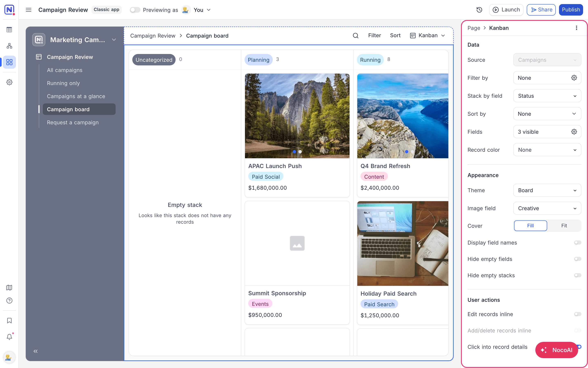
Task: Open the map docs icon in left rail
Action: click(9, 287)
